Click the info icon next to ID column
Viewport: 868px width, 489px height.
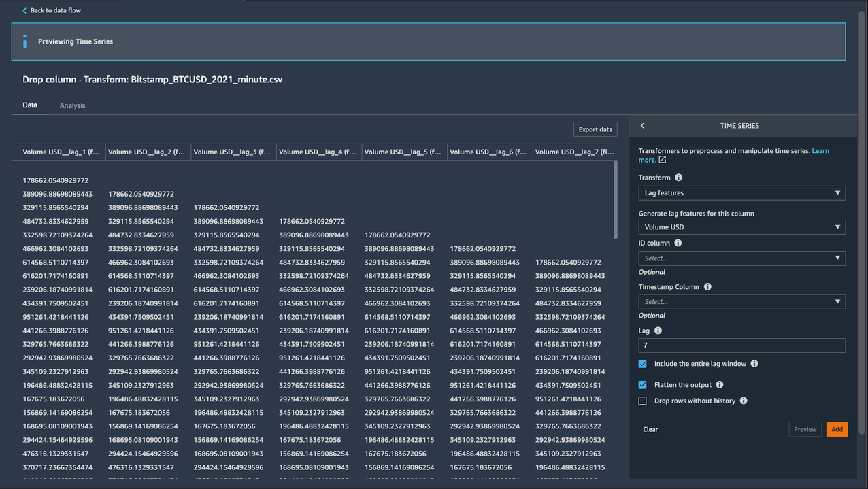tap(678, 243)
